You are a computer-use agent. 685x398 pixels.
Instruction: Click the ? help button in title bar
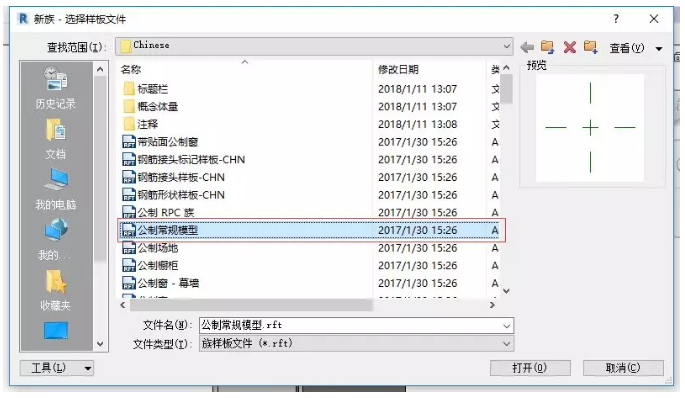(616, 19)
